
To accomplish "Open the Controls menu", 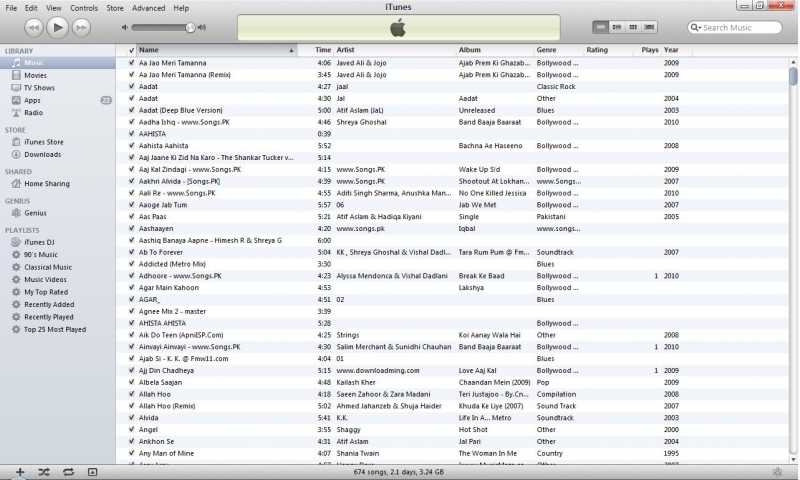I will click(84, 8).
